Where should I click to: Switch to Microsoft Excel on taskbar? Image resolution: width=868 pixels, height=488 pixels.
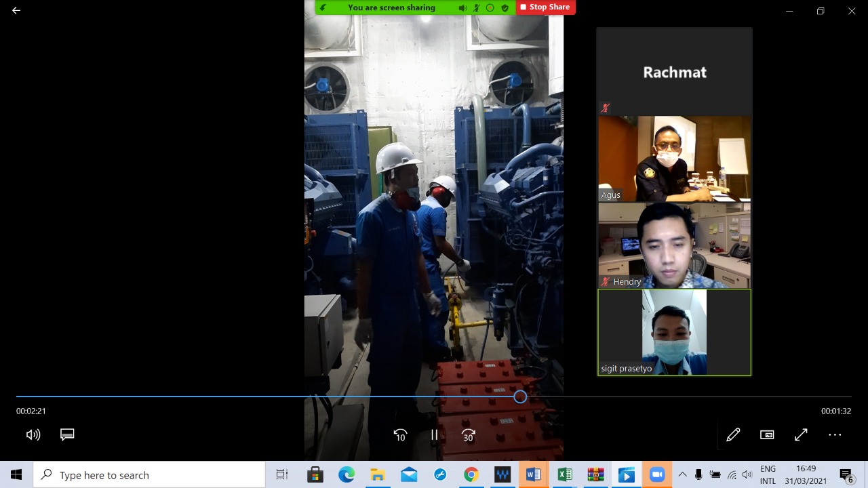(x=565, y=475)
